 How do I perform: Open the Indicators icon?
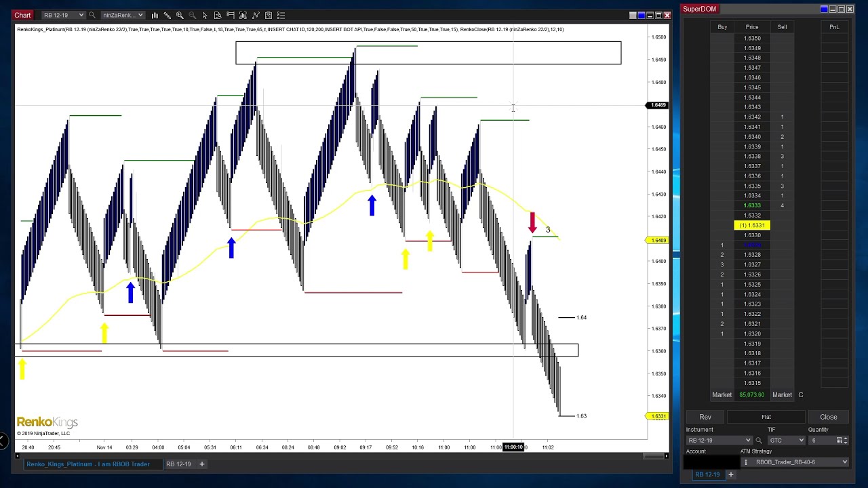pyautogui.click(x=256, y=15)
